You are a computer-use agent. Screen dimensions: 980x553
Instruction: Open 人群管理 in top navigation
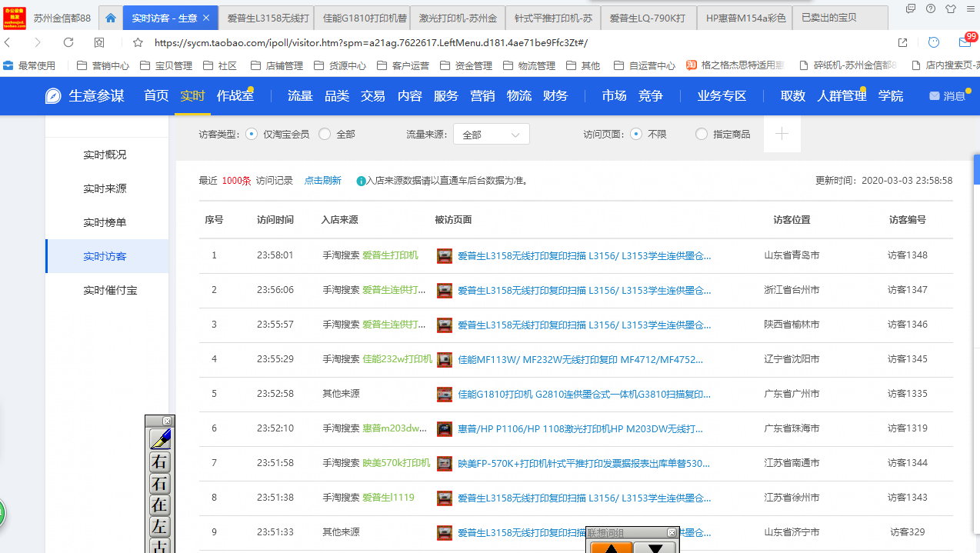[842, 96]
